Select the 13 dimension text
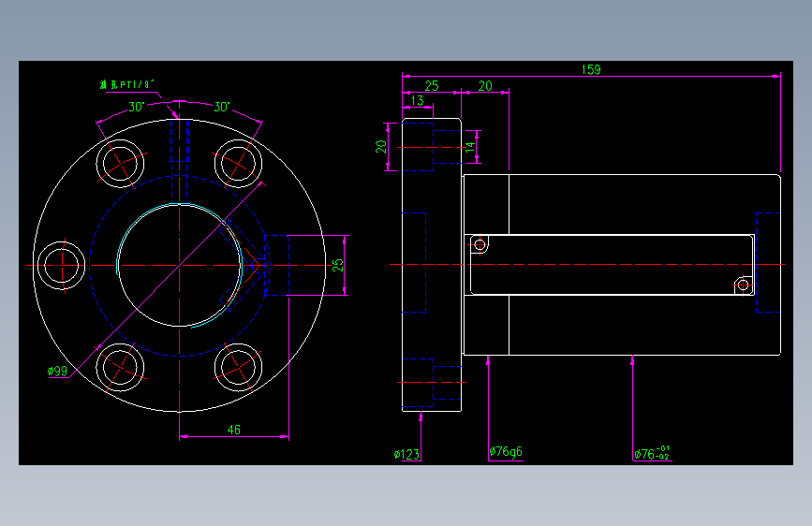Screen dimensions: 812x526 pos(417,100)
